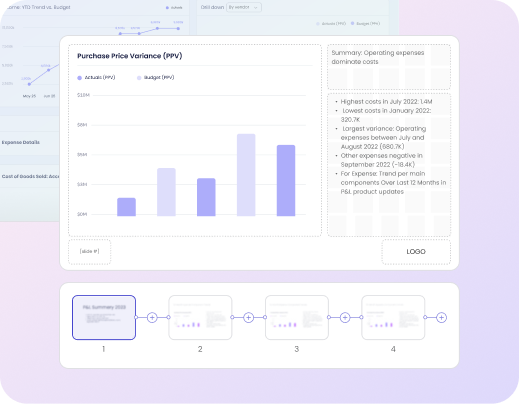Screen dimensions: 519x404
Task: Select the Summary: Operating expenses dominate costs text
Action: pos(378,57)
